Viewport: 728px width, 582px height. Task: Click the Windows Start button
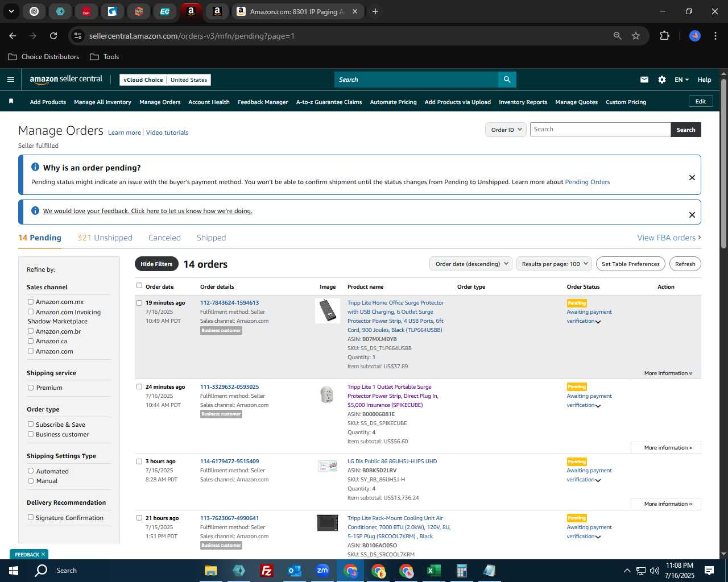pyautogui.click(x=14, y=571)
